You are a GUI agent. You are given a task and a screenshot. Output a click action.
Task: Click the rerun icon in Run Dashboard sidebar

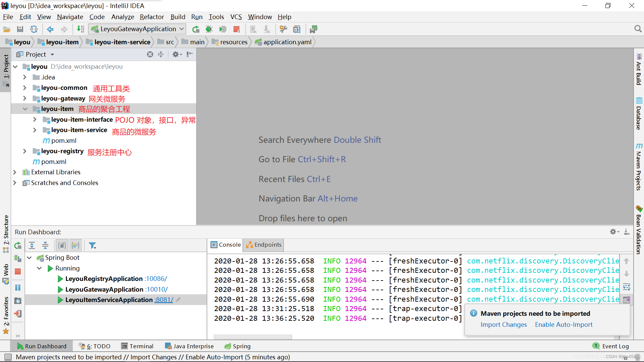pyautogui.click(x=18, y=246)
